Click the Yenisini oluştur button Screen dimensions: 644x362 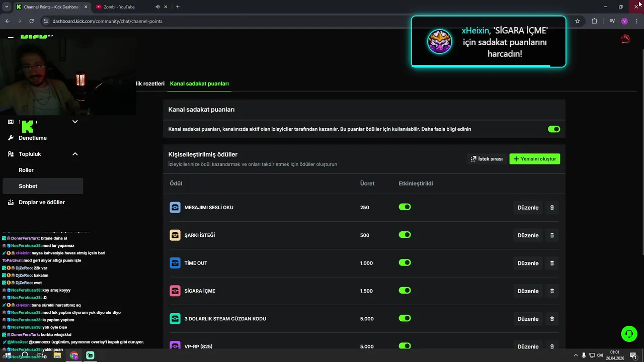[x=534, y=159]
